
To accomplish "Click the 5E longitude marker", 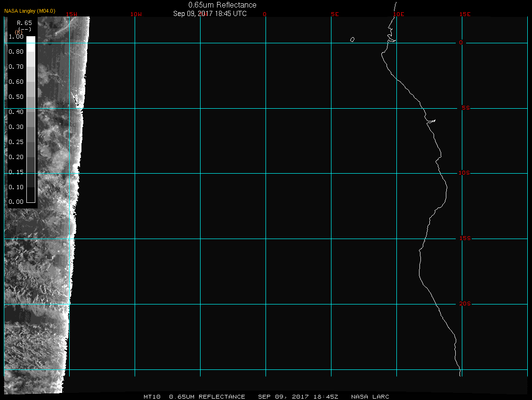I will (335, 14).
